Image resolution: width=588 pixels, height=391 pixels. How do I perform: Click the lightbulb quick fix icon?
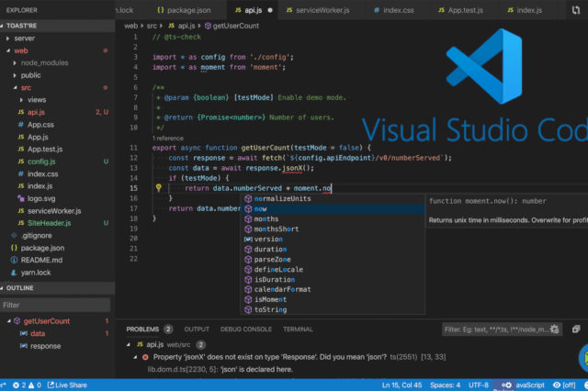point(158,188)
